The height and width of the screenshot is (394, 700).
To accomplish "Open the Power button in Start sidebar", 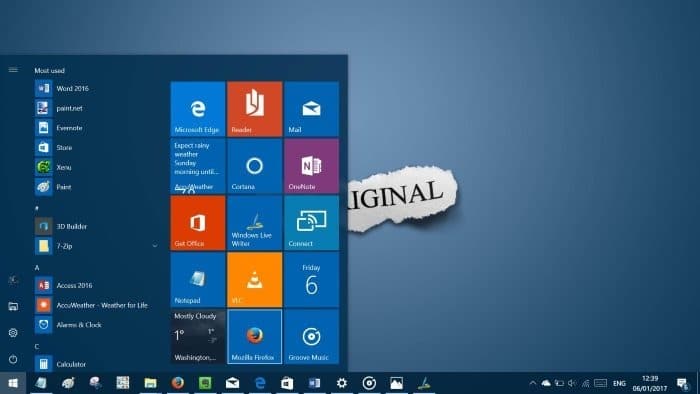I will 13,359.
